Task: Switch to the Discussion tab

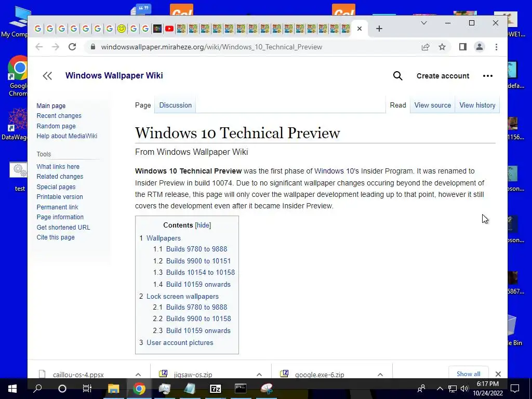Action: (x=176, y=105)
